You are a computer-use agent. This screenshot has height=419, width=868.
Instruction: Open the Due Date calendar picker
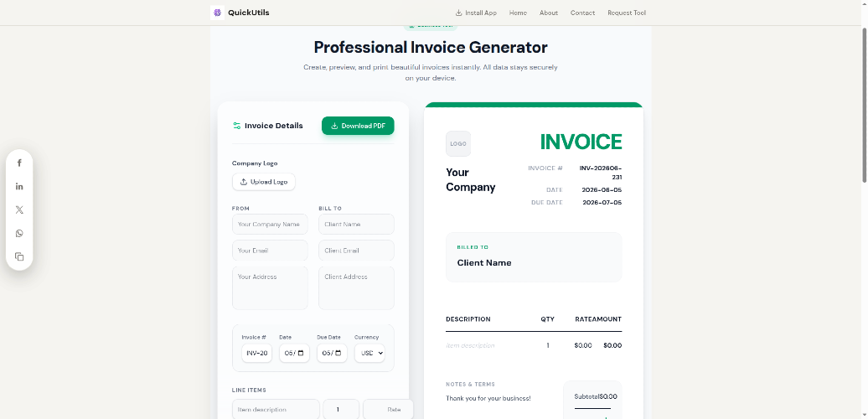point(338,353)
